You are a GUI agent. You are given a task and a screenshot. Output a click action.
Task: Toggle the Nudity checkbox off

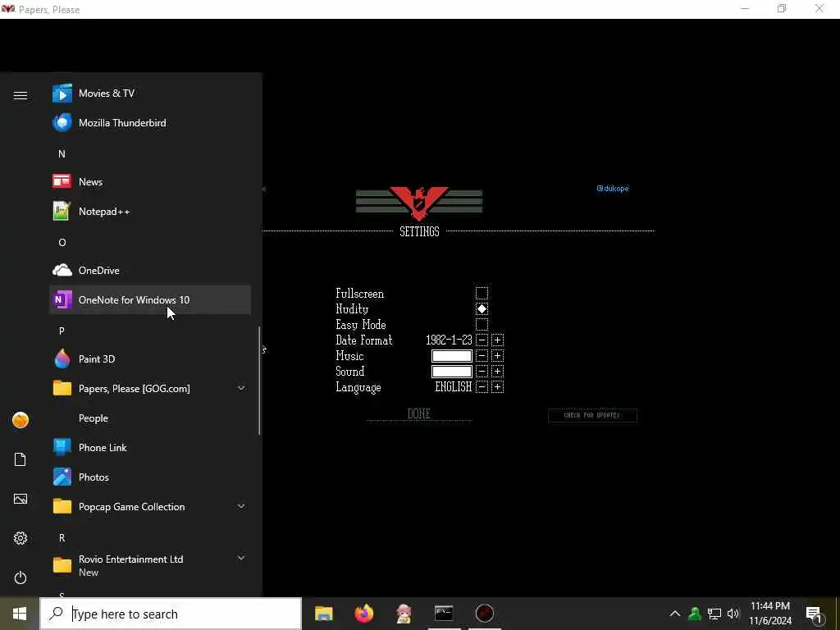[x=482, y=309]
